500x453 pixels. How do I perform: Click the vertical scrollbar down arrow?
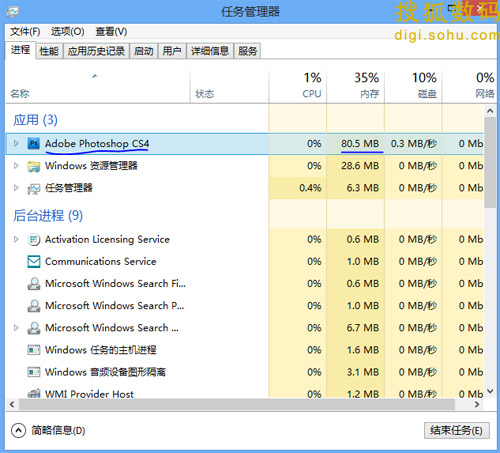tap(490, 391)
